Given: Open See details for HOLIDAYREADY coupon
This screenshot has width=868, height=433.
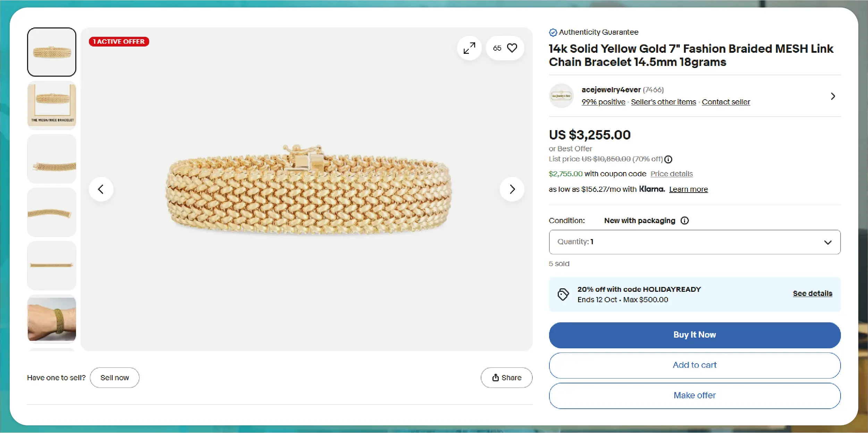Looking at the screenshot, I should tap(812, 294).
